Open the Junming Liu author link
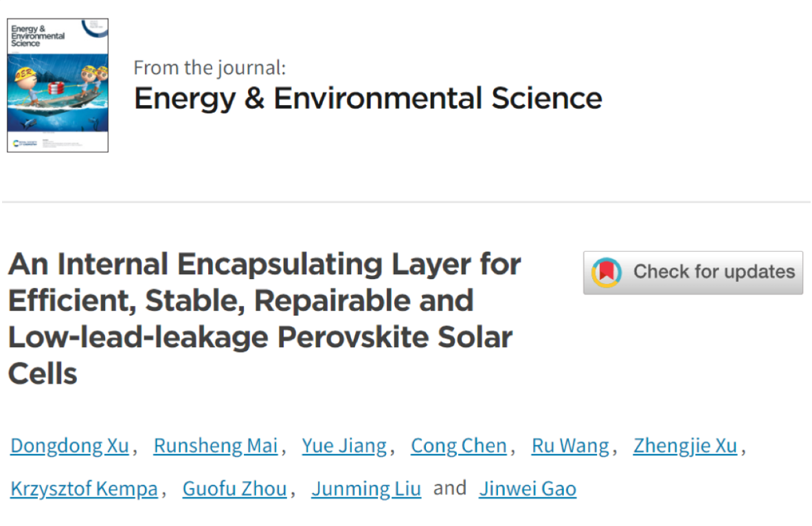 (366, 489)
